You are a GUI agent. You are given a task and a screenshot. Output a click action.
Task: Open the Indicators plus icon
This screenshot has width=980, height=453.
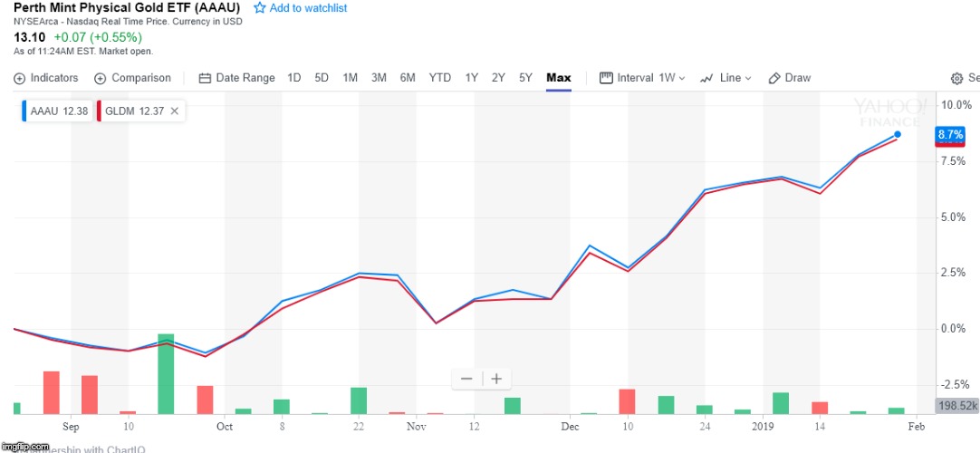coord(19,78)
